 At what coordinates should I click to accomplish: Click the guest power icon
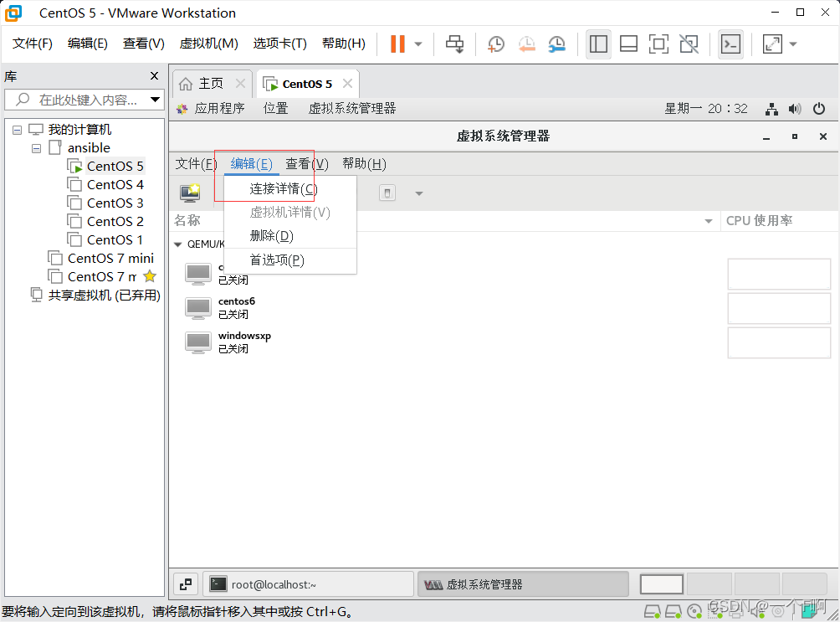tap(818, 109)
